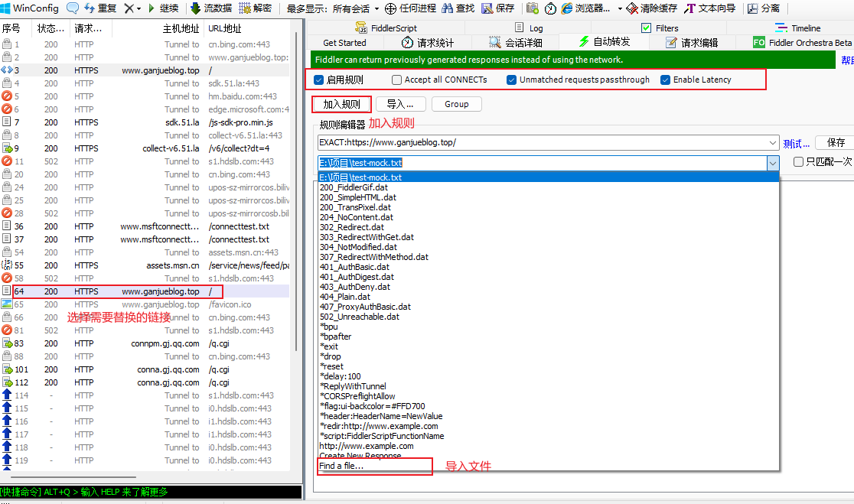This screenshot has height=504, width=854.
Task: Click the JS icon of session 55
Action: (7, 265)
